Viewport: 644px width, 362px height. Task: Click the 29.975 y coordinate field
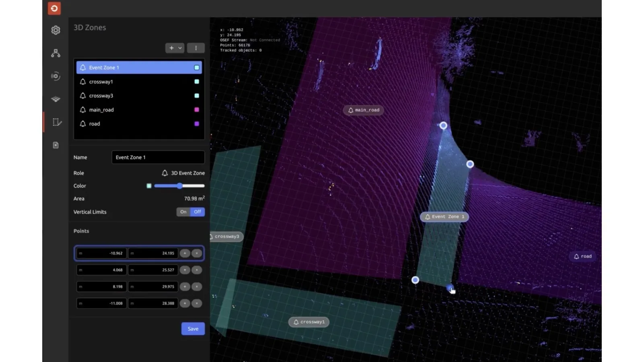click(153, 287)
